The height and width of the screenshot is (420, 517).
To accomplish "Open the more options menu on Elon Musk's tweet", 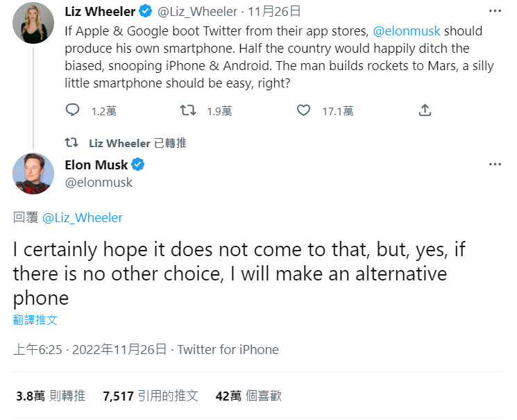I will (x=495, y=165).
